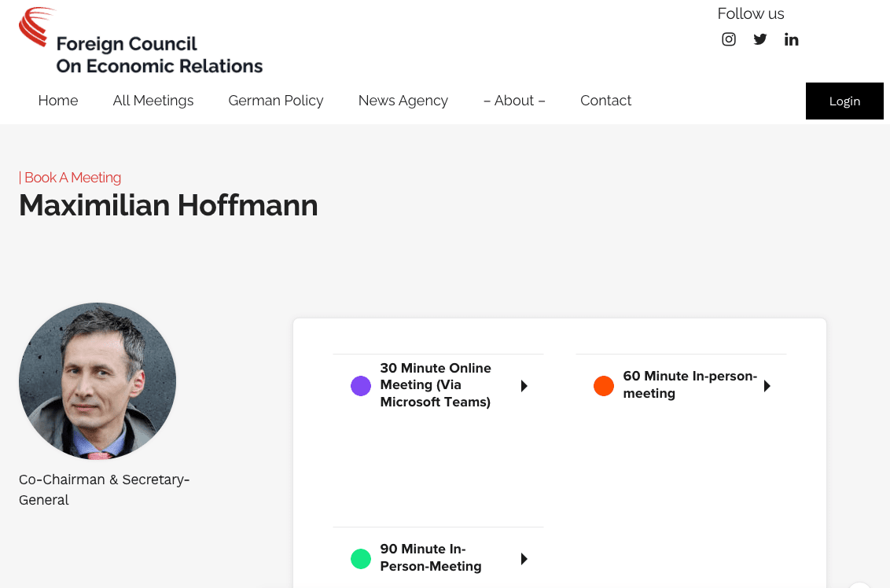Open the LinkedIn icon

pyautogui.click(x=791, y=39)
